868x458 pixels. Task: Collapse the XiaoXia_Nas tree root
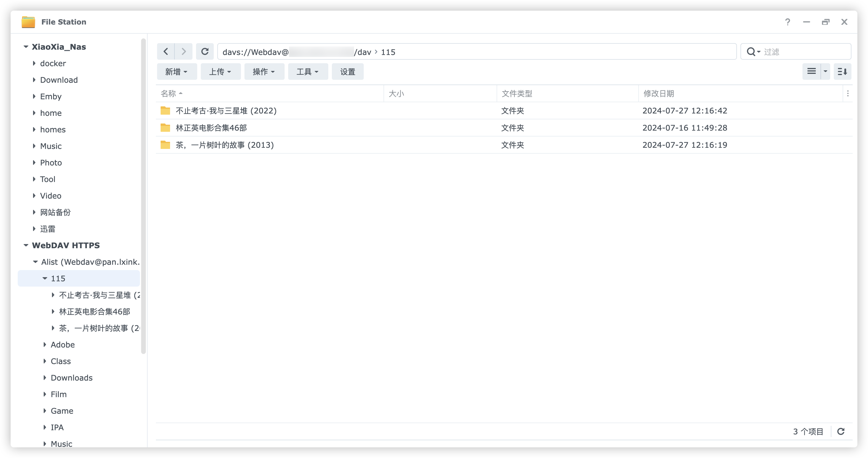[26, 47]
